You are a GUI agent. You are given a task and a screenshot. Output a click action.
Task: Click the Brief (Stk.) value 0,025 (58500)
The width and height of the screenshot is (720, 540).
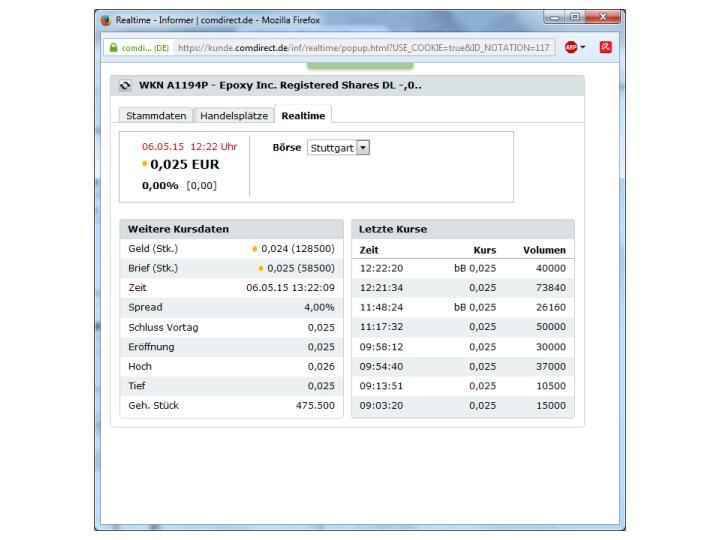click(301, 268)
